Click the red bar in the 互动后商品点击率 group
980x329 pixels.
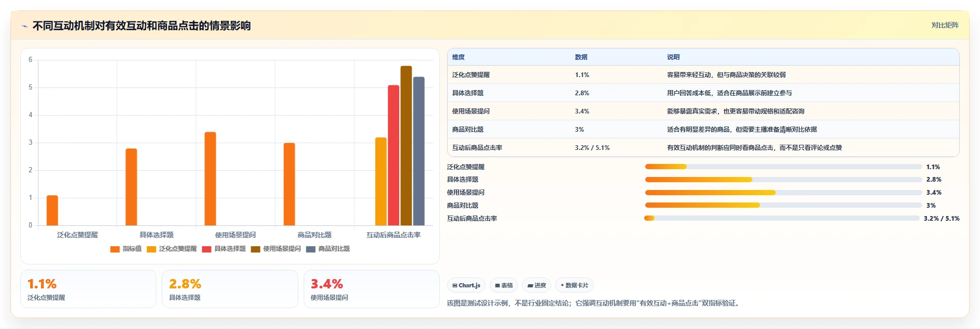click(x=394, y=155)
